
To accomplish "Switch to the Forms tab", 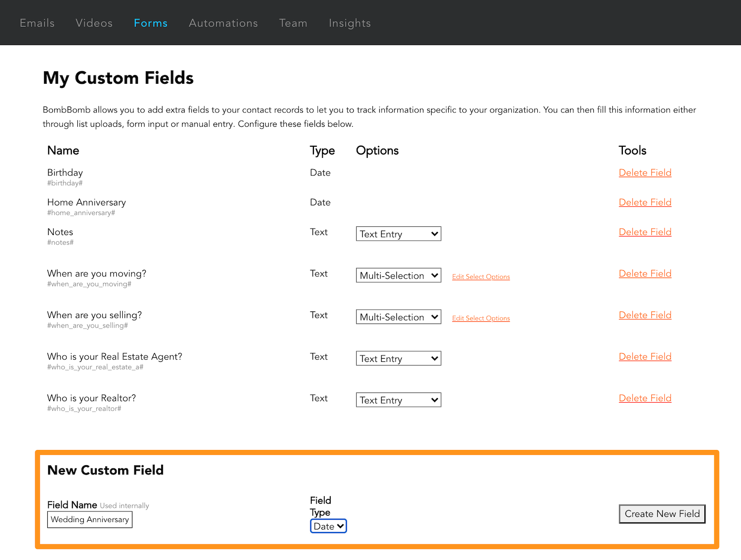I will pos(151,23).
